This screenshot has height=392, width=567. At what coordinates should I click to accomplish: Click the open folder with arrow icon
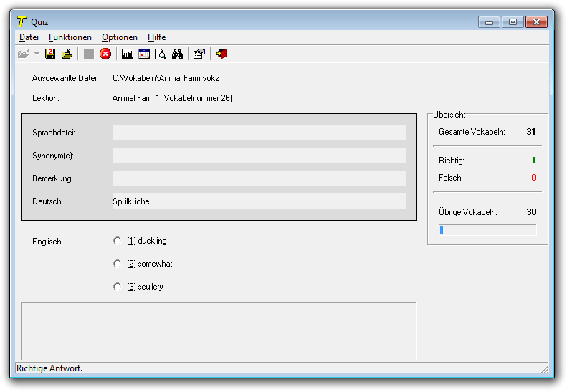67,54
